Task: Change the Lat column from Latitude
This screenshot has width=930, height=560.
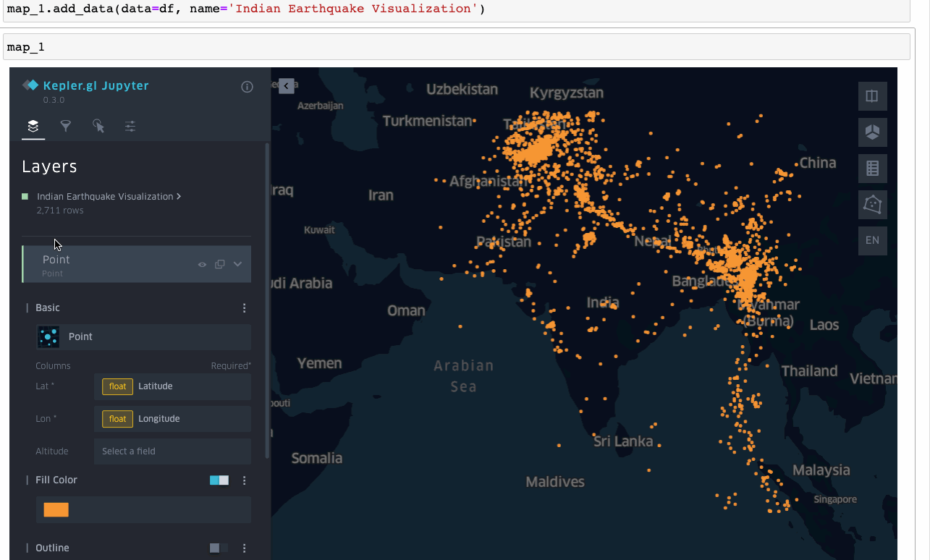Action: click(172, 386)
